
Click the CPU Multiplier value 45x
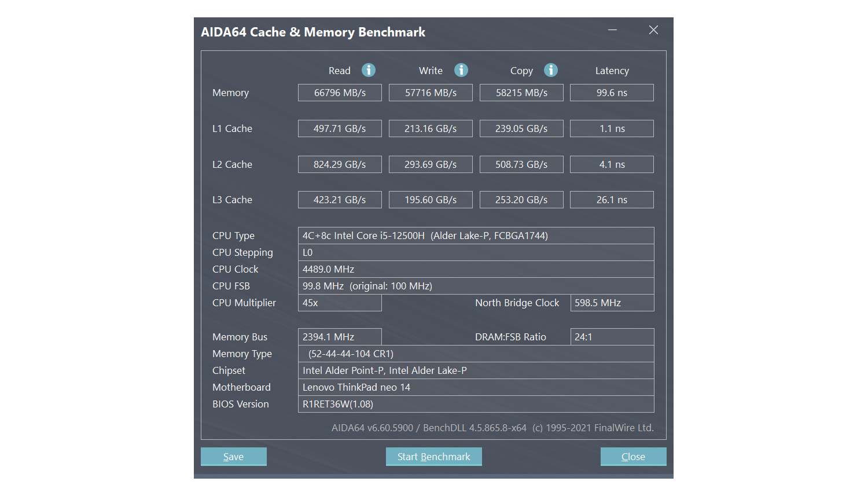pyautogui.click(x=340, y=303)
